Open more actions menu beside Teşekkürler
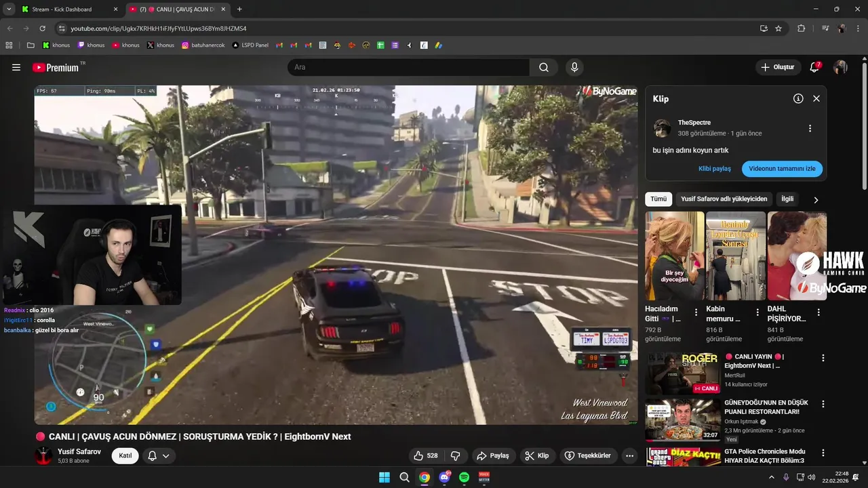 tap(629, 455)
